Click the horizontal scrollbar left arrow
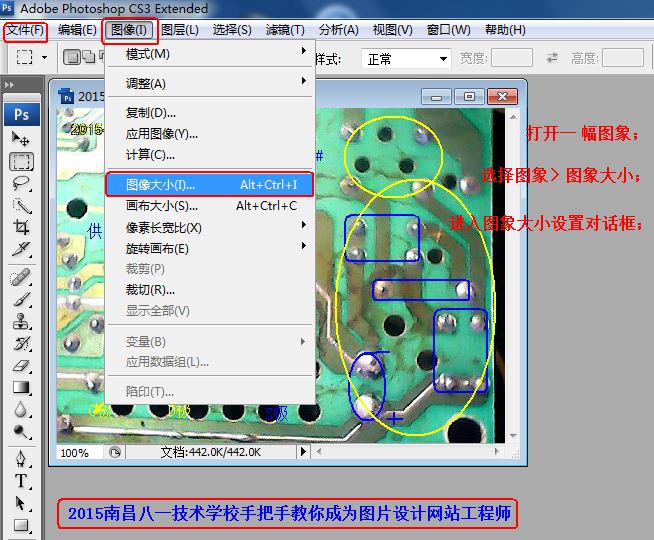Image resolution: width=654 pixels, height=540 pixels. pos(319,451)
